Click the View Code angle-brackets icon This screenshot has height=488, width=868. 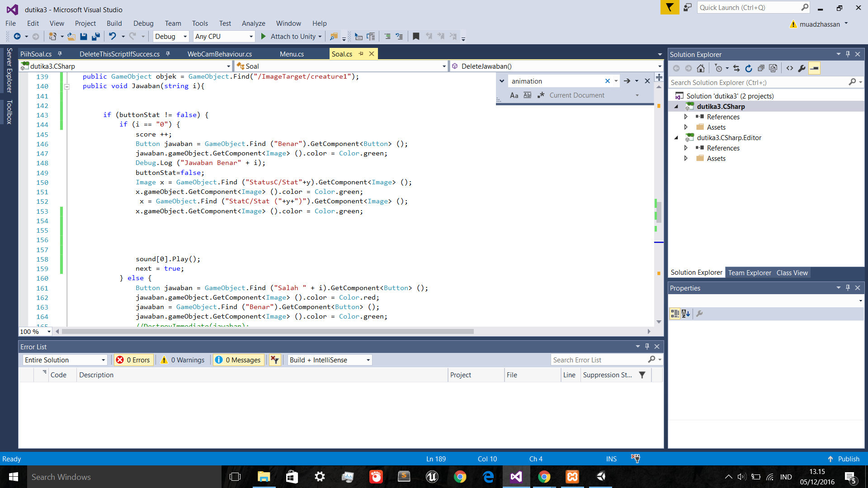pyautogui.click(x=790, y=68)
